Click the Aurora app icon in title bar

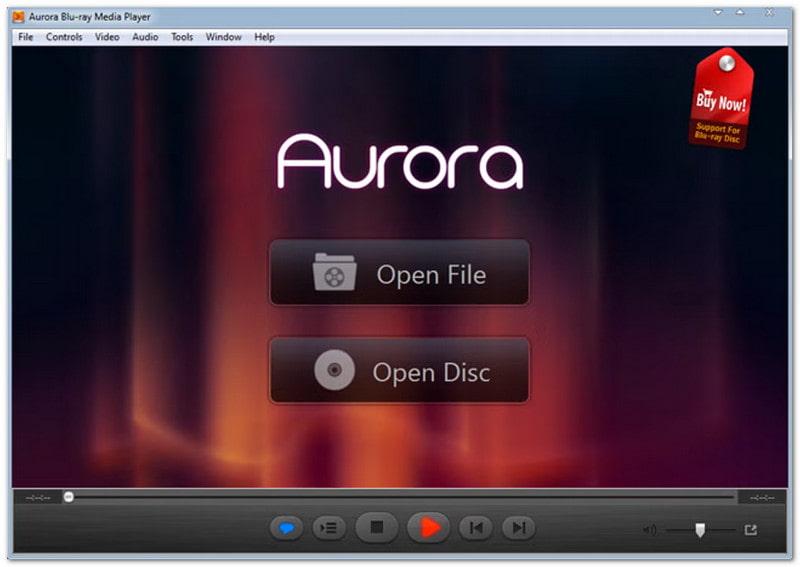19,17
